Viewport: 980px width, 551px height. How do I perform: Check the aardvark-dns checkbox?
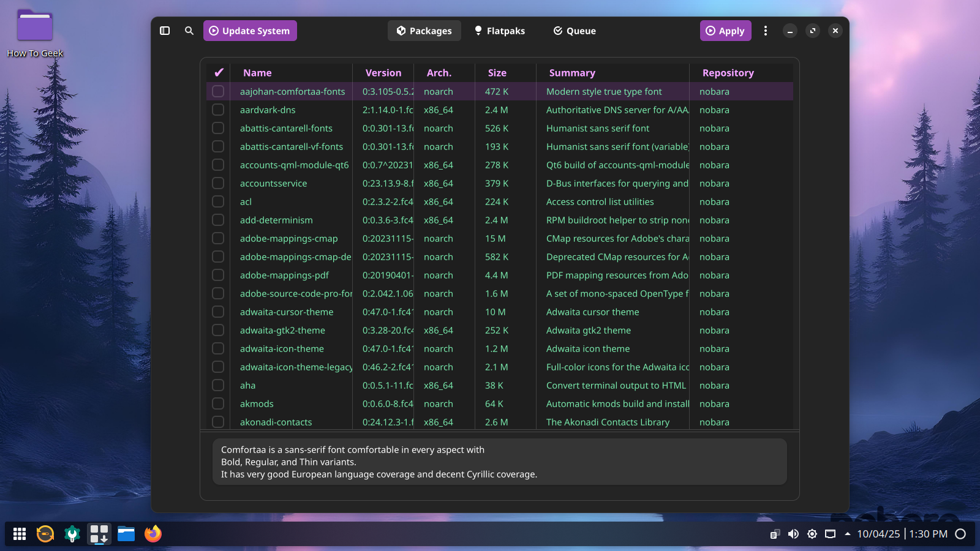pos(218,110)
